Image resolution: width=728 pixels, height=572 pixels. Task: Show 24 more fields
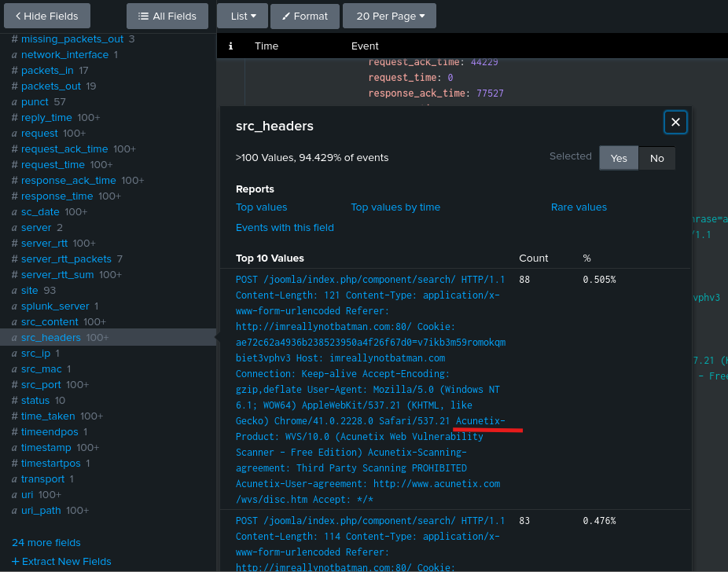46,543
